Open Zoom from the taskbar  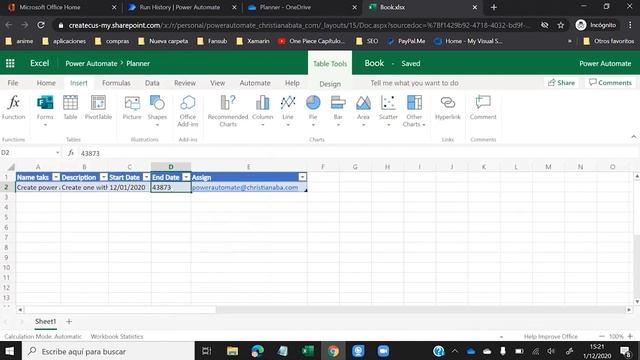(x=383, y=351)
